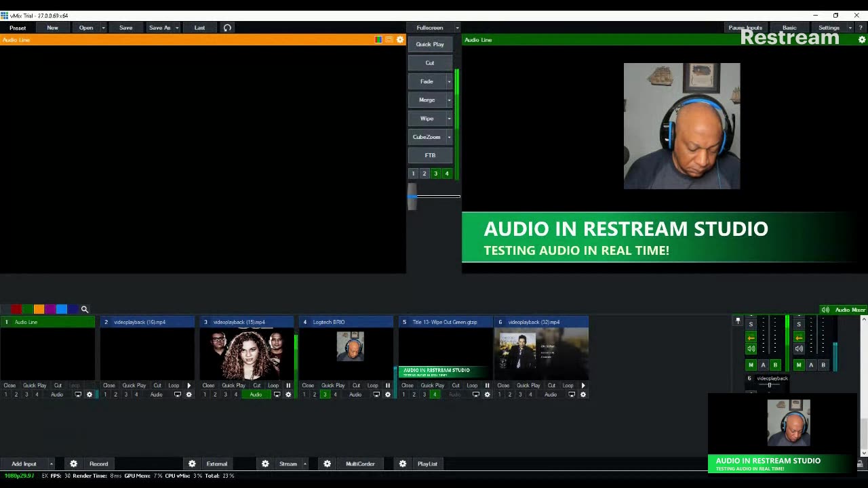Click the transition T-bar slider
The image size is (868, 488).
click(x=412, y=197)
